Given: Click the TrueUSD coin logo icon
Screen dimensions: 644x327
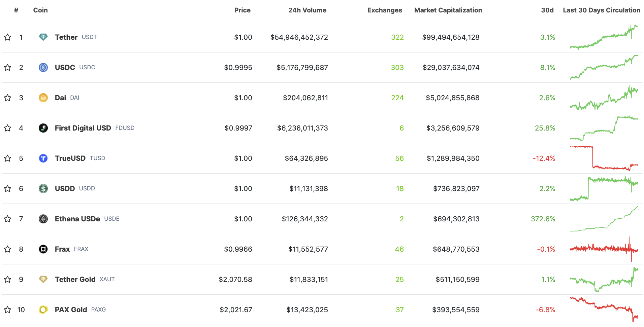Looking at the screenshot, I should [43, 158].
